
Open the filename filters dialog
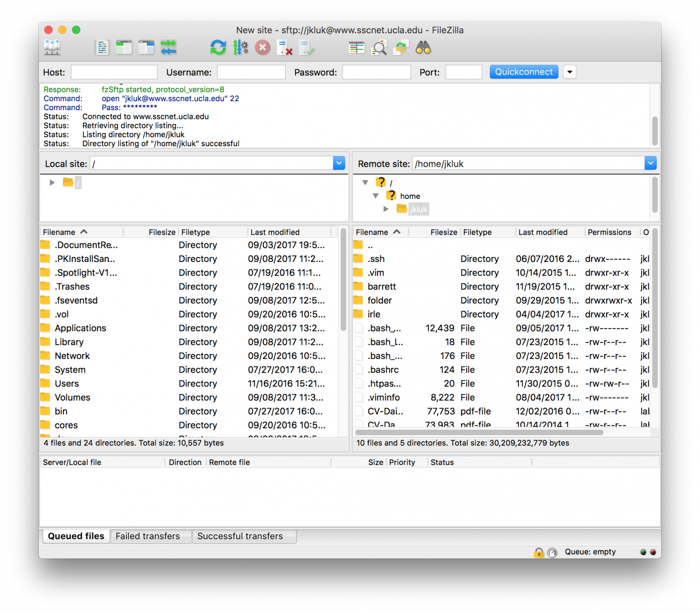(379, 47)
